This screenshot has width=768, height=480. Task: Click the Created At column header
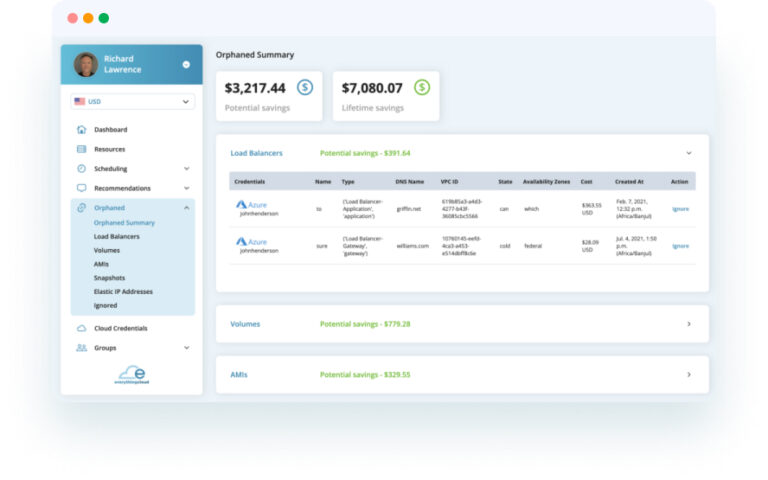tap(629, 182)
